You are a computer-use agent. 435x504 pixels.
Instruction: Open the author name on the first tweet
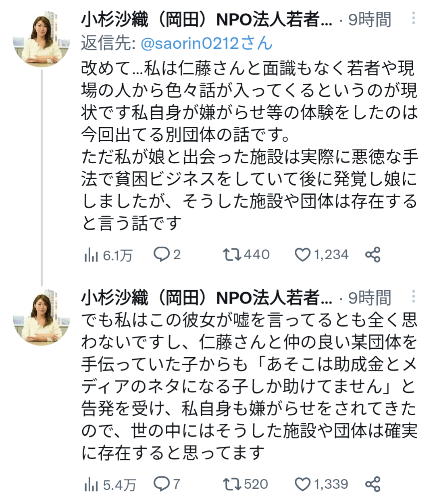[207, 19]
